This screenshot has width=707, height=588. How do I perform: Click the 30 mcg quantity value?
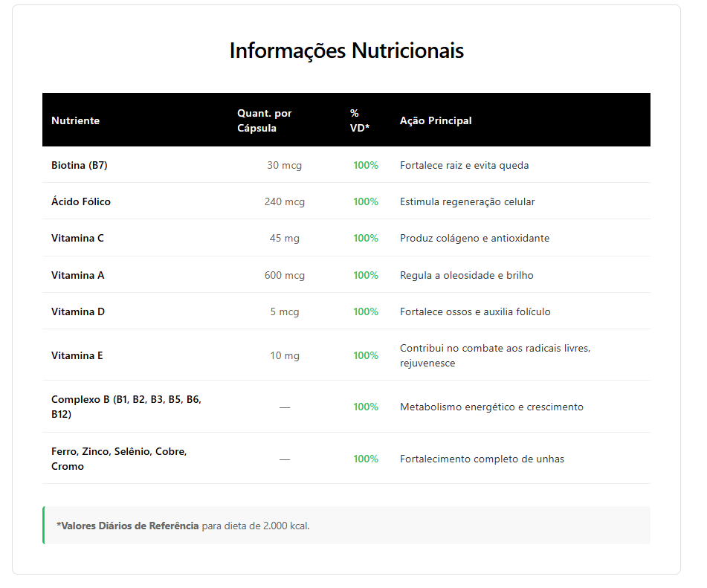pyautogui.click(x=285, y=165)
